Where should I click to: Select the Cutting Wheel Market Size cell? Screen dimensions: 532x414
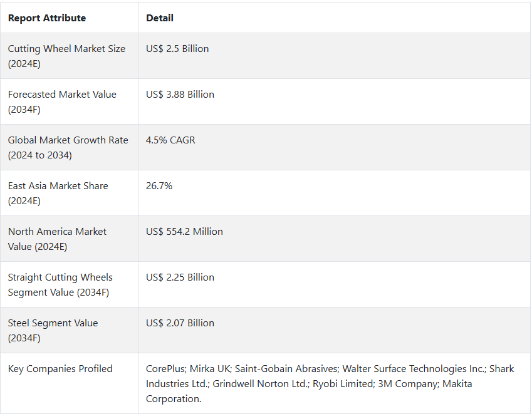[x=66, y=56]
